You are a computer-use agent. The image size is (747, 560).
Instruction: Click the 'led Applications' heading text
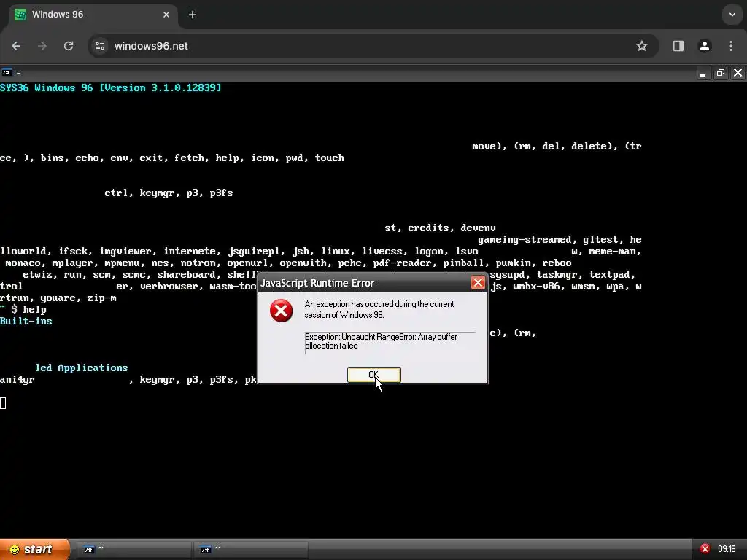(x=82, y=368)
